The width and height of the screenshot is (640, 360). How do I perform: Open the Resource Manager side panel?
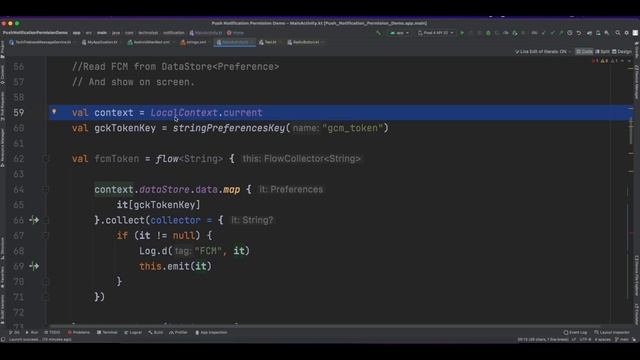coord(2,147)
